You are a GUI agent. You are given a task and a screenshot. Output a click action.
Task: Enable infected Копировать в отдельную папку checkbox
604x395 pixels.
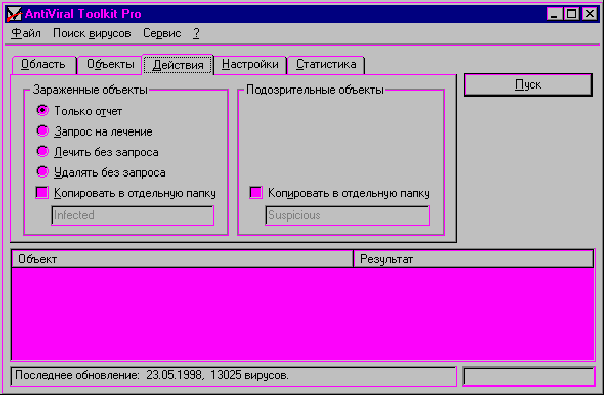(42, 193)
